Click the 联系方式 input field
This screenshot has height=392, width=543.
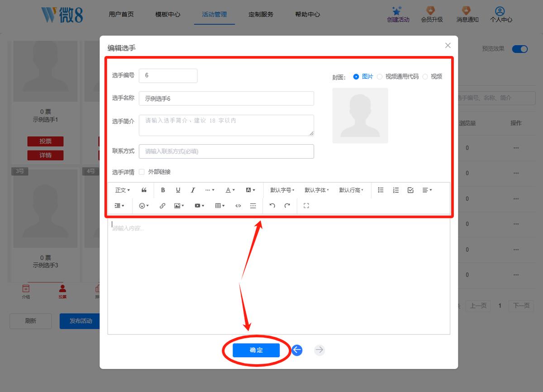[x=226, y=151]
